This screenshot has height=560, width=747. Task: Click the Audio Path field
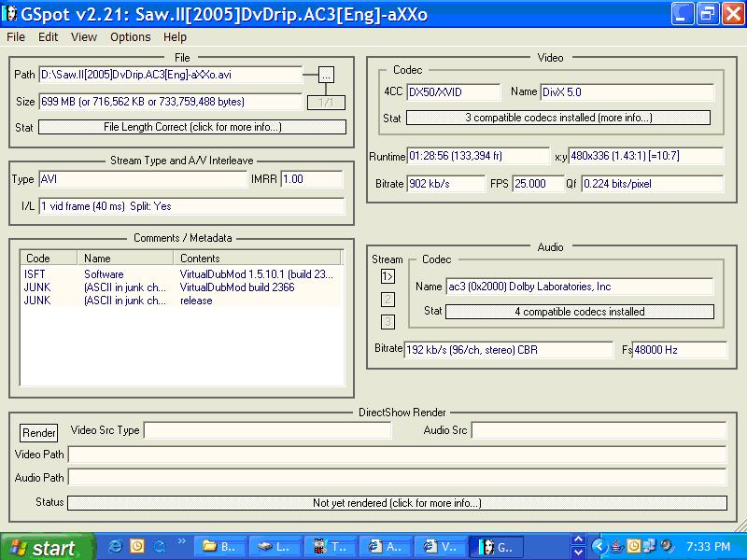(x=398, y=477)
